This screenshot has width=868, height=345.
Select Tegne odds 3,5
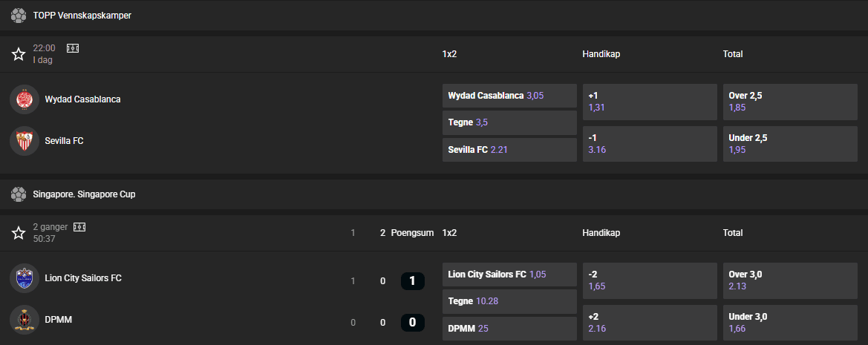point(509,122)
